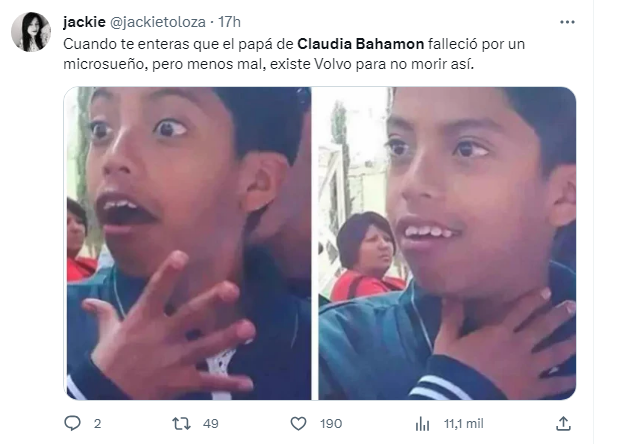
Task: Open the left meme image of surprised boy
Action: tap(189, 243)
